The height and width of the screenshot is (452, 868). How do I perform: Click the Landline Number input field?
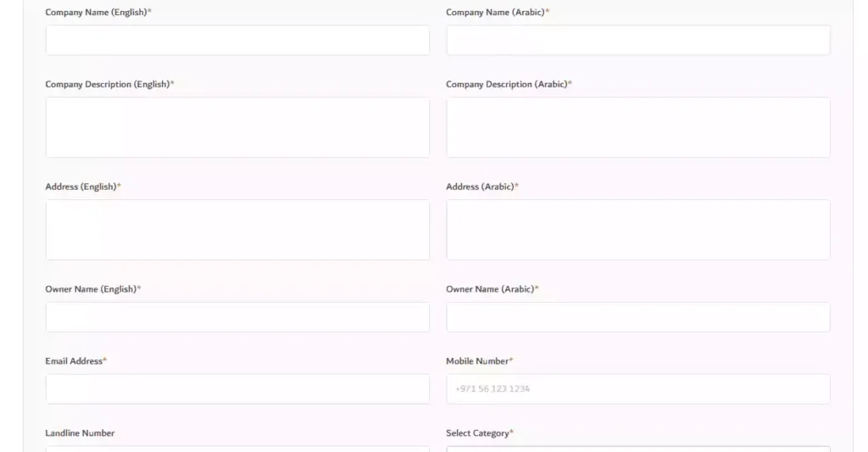[237, 449]
